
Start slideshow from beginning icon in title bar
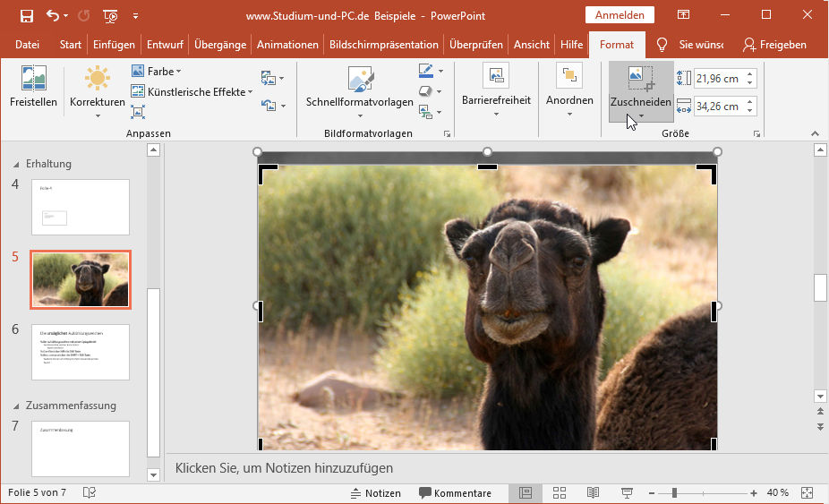pyautogui.click(x=110, y=16)
